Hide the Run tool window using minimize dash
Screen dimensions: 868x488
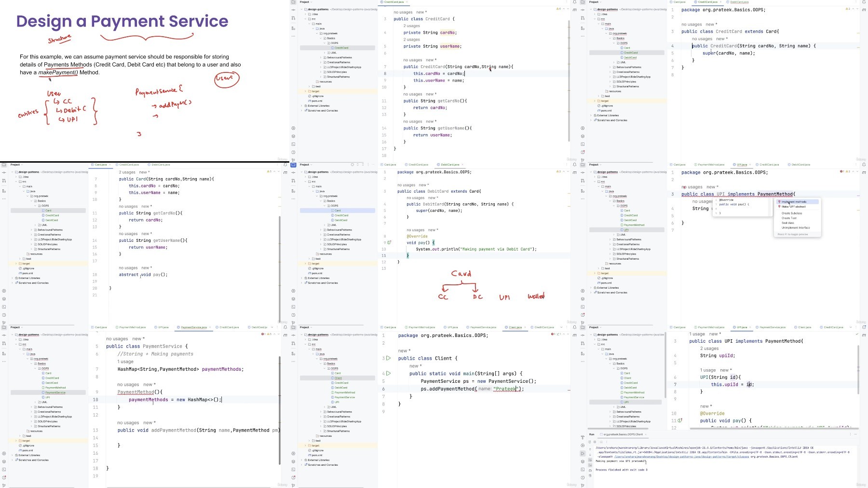(856, 434)
